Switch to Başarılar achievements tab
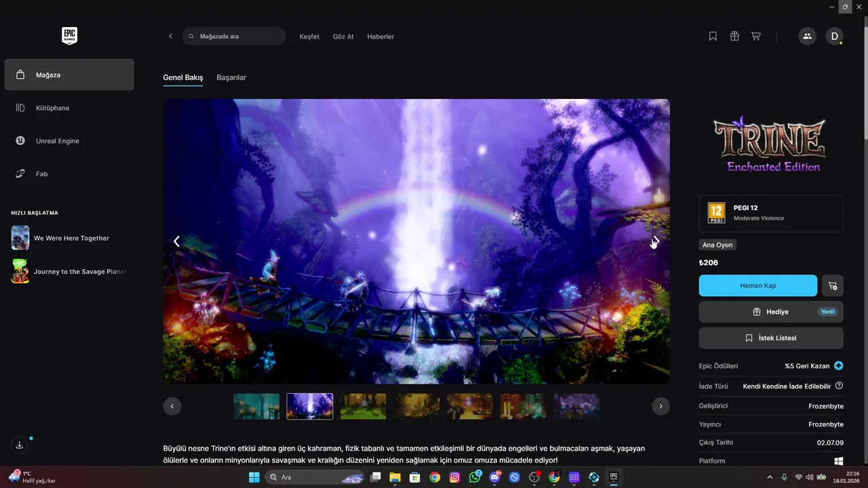The image size is (868, 488). [231, 77]
